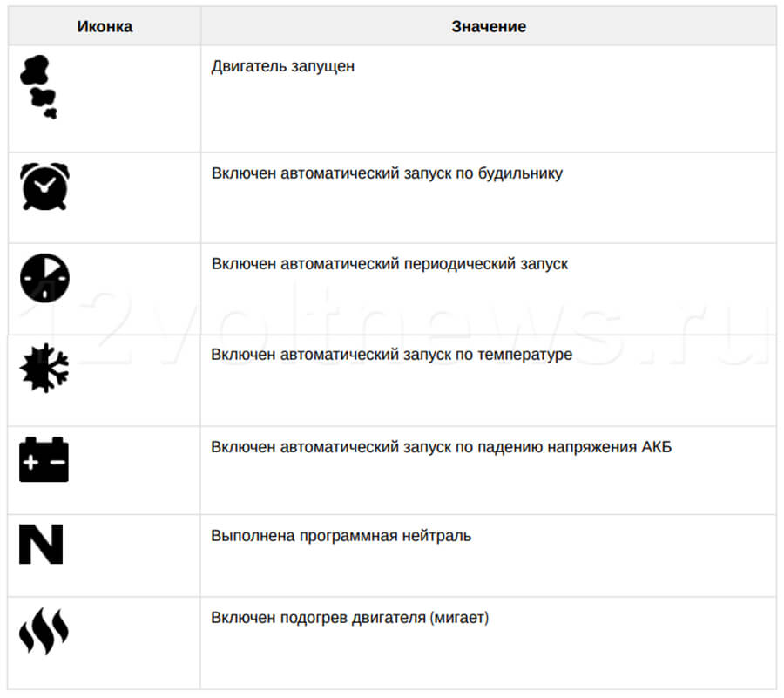The width and height of the screenshot is (784, 698).
Task: Click the engine running smoke icon
Action: (x=38, y=87)
